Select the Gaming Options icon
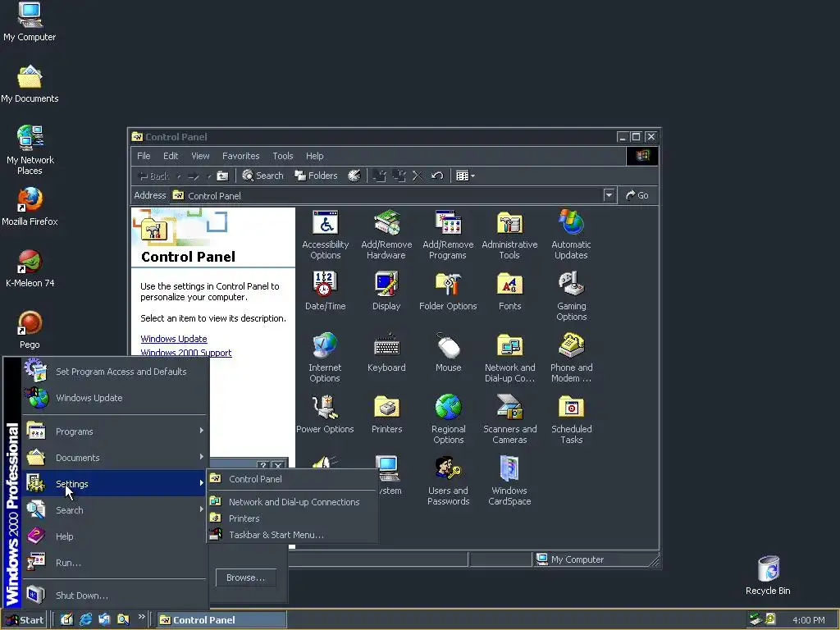Screen dimensions: 840x630 (x=571, y=296)
